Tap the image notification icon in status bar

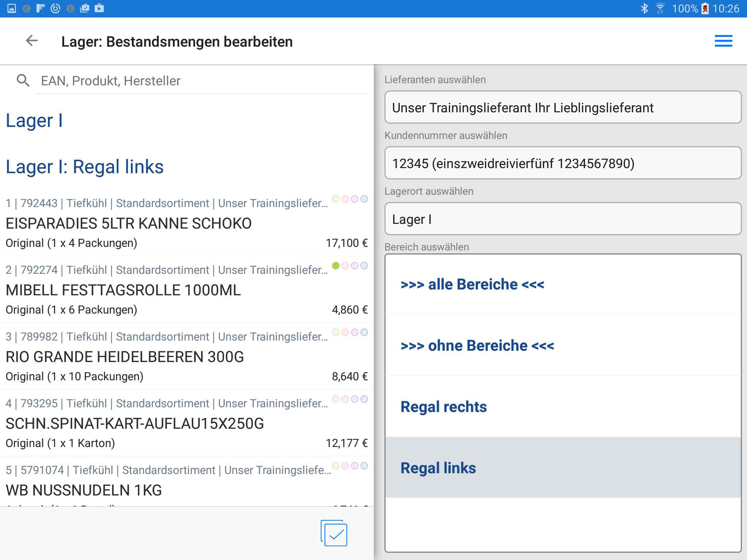[12, 8]
